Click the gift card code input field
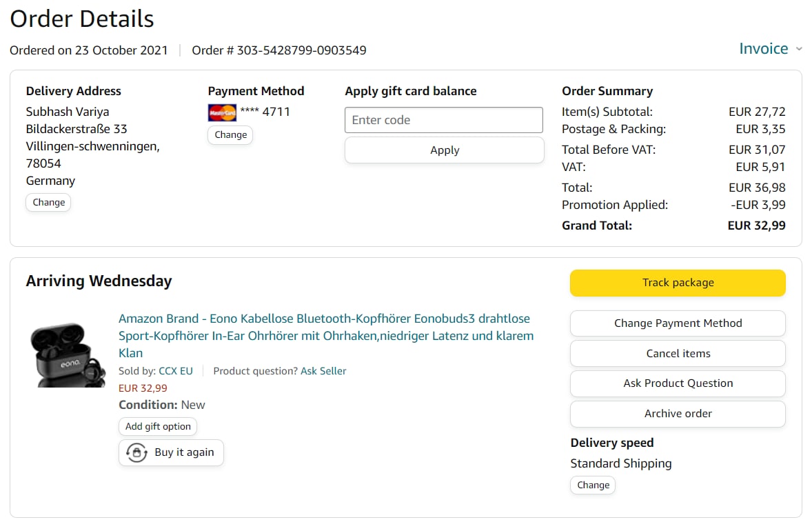The image size is (812, 531). point(443,120)
